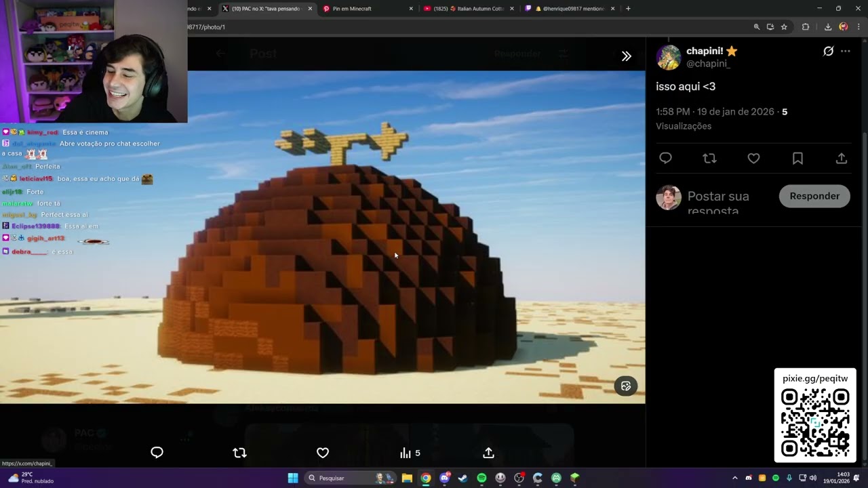Click the Spotify icon in the system tray
Image resolution: width=868 pixels, height=488 pixels.
776,478
